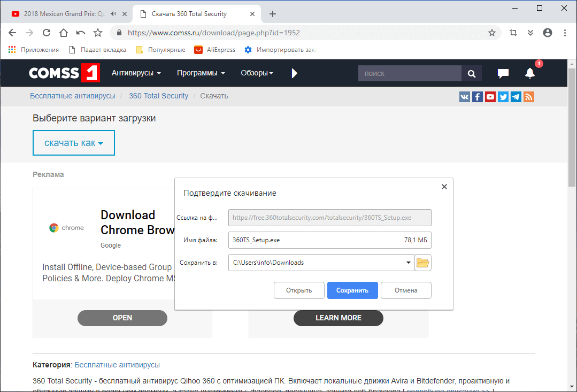Open Бесплатные антивирусы breadcrumb link

click(73, 96)
